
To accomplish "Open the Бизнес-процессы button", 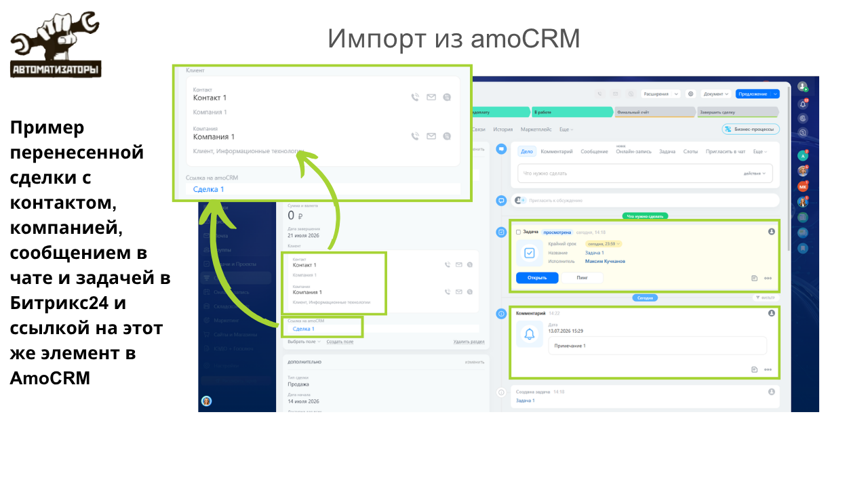I will (751, 129).
